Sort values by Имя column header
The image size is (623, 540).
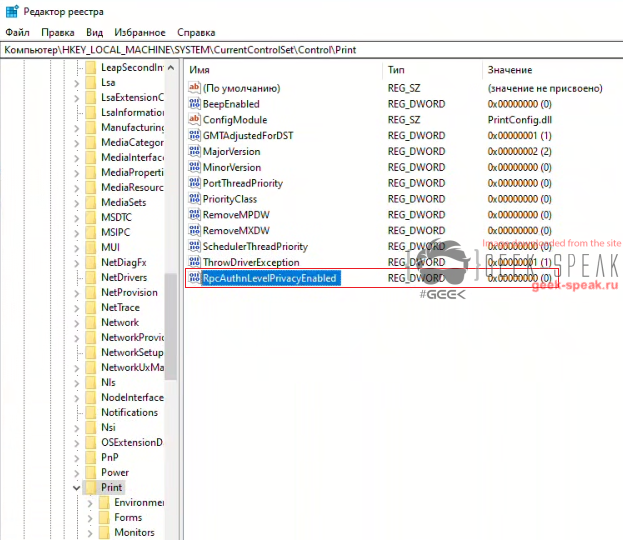(280, 70)
